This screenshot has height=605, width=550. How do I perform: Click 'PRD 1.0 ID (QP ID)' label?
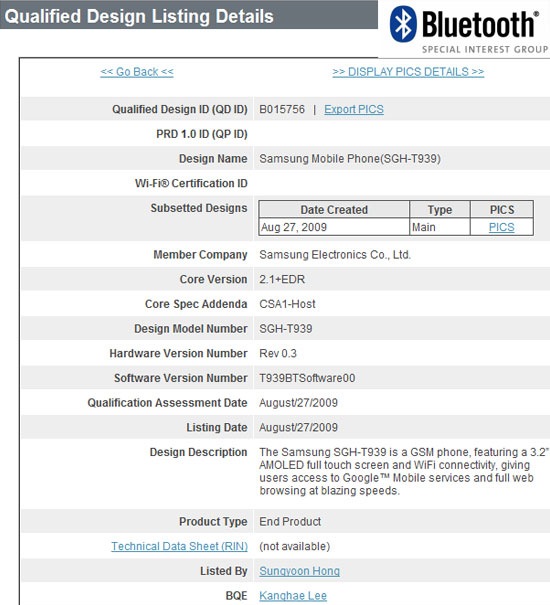pyautogui.click(x=202, y=134)
